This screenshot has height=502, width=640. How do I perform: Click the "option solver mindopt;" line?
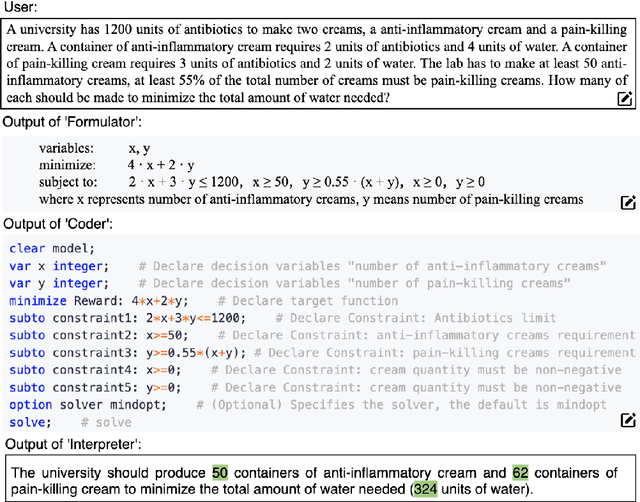[x=90, y=405]
